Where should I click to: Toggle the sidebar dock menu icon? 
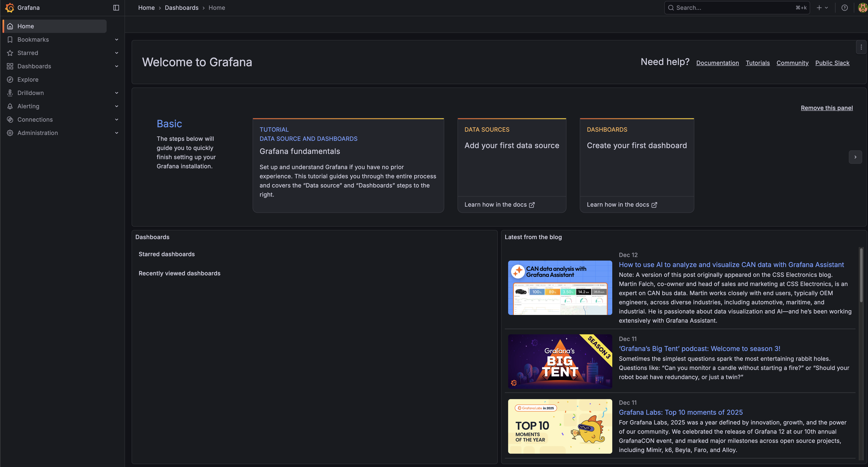(116, 7)
